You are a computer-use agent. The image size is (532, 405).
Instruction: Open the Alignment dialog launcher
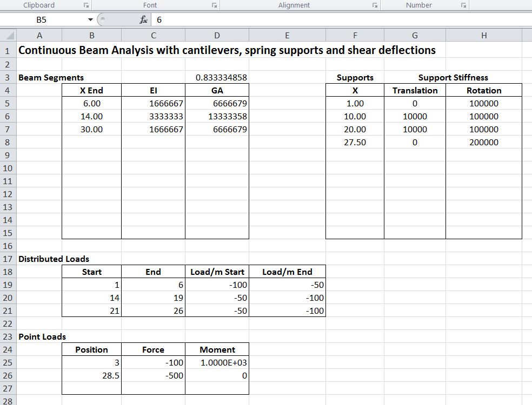click(x=375, y=5)
